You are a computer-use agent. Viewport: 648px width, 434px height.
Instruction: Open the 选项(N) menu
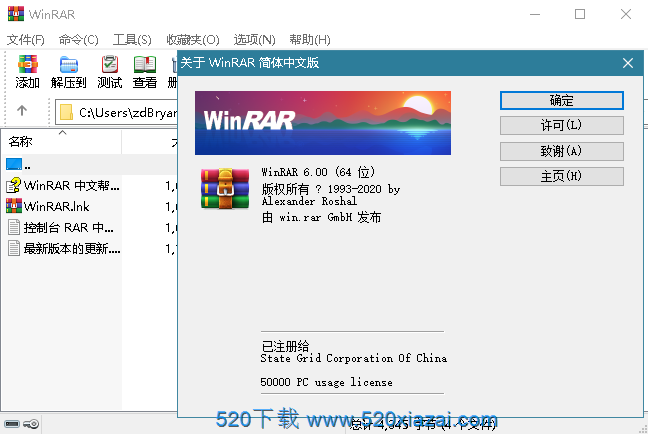coord(254,40)
